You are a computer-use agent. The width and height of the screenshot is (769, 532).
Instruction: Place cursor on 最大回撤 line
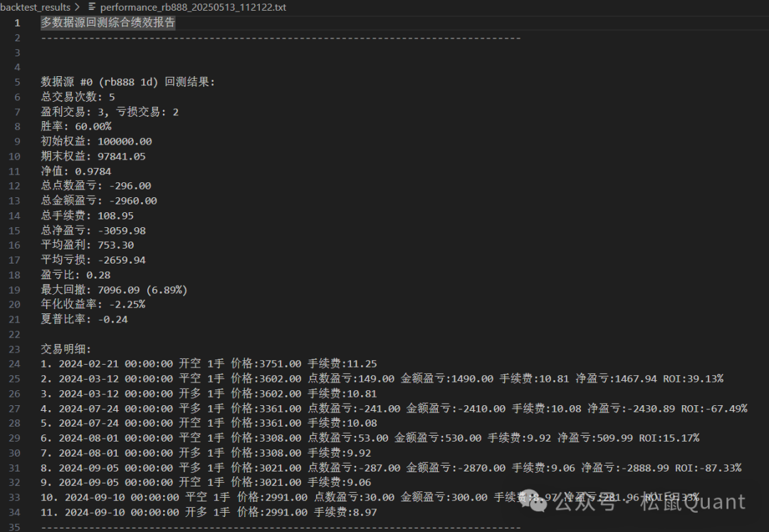(114, 290)
